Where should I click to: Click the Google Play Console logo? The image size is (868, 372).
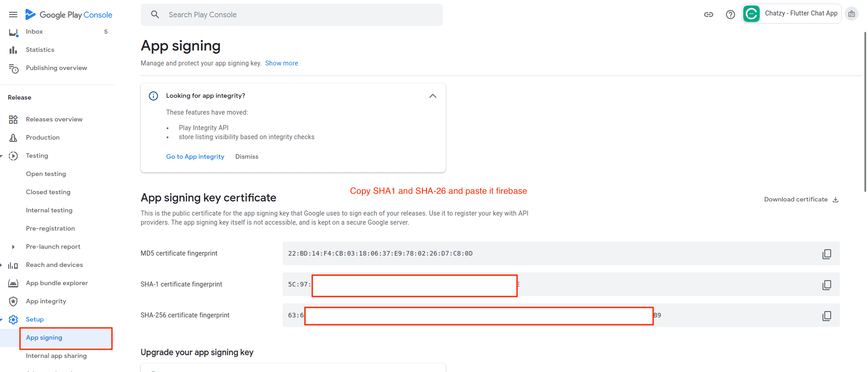click(x=69, y=15)
